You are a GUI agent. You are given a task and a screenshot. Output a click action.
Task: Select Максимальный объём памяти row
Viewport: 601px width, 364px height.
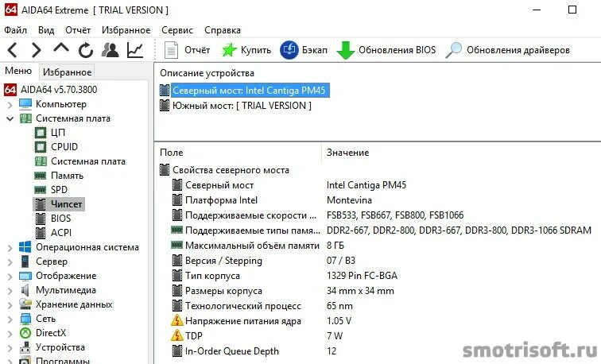(258, 246)
